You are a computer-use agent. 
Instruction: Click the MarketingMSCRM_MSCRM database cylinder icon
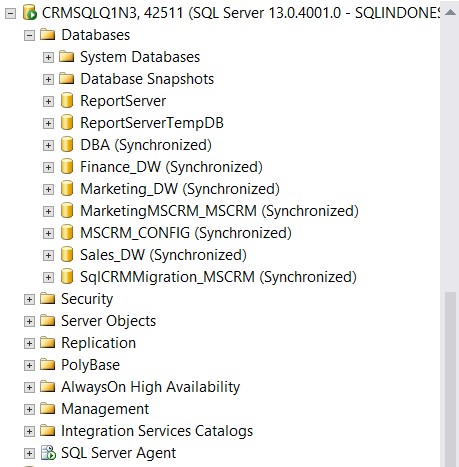pyautogui.click(x=67, y=211)
